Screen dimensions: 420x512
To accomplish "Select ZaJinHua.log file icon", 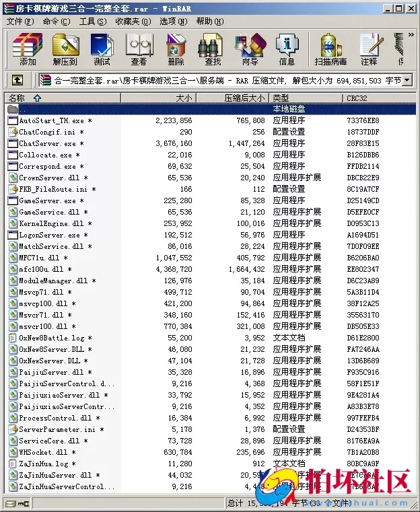I will point(13,464).
